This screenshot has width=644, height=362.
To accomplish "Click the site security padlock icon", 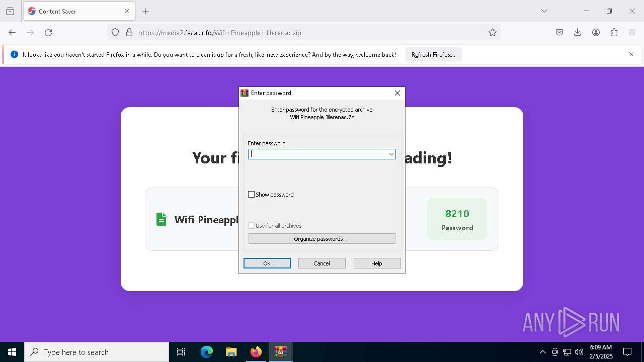I will click(x=129, y=33).
